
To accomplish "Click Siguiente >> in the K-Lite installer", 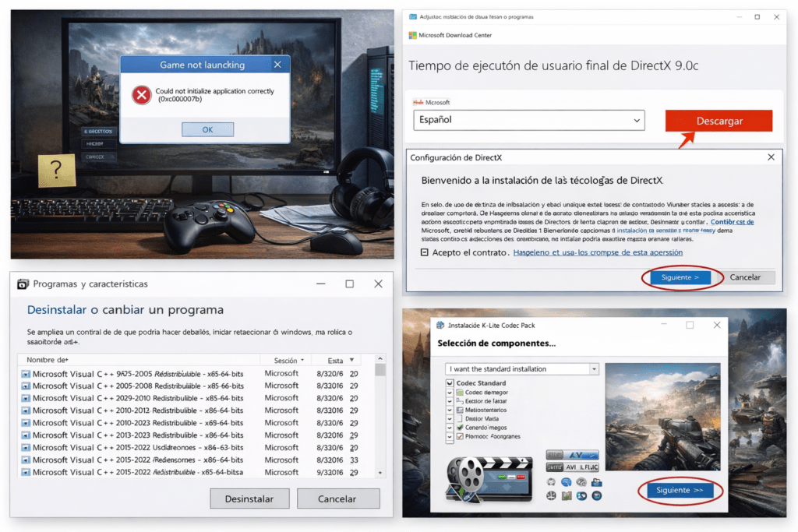I will click(680, 490).
